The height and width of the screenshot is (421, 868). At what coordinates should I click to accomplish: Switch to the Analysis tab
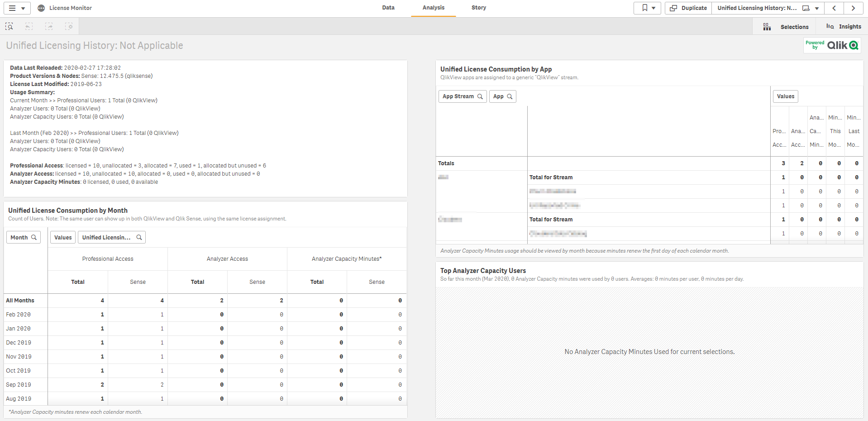[434, 8]
